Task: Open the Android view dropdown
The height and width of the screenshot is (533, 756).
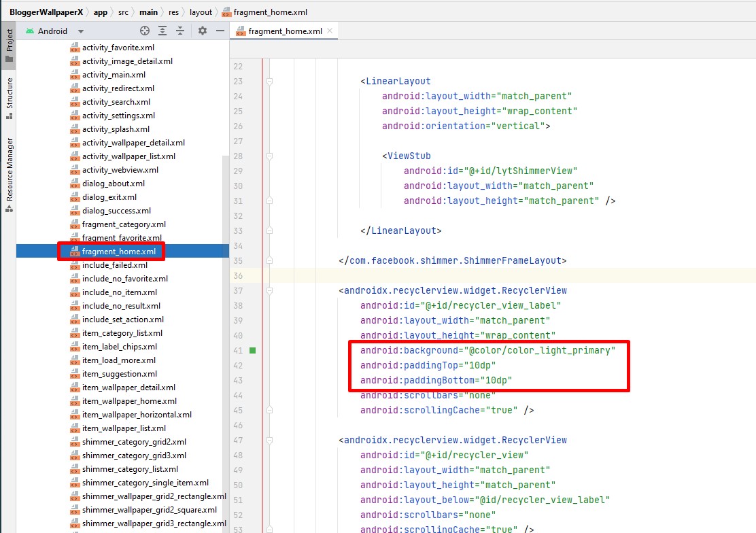Action: [55, 31]
